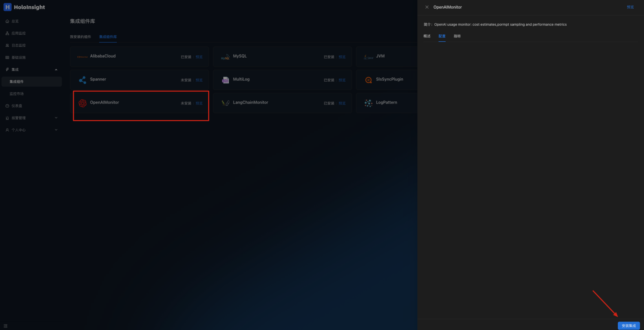Open the 指标 tab in drawer
Image resolution: width=644 pixels, height=330 pixels.
click(x=457, y=36)
